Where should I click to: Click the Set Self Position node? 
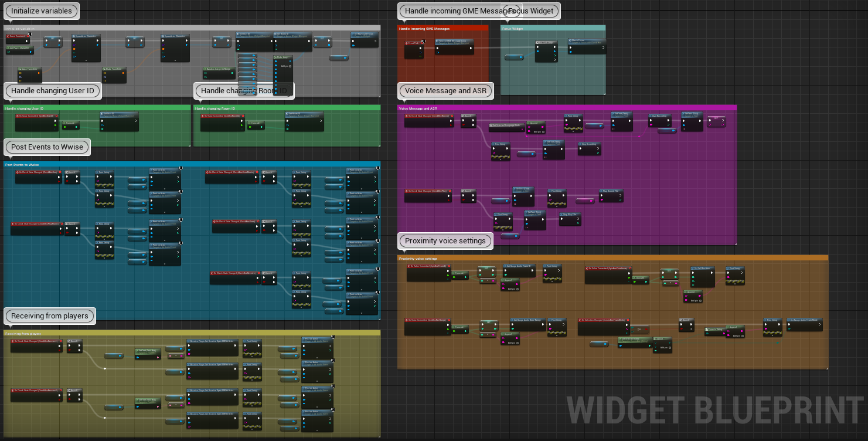[702, 268]
